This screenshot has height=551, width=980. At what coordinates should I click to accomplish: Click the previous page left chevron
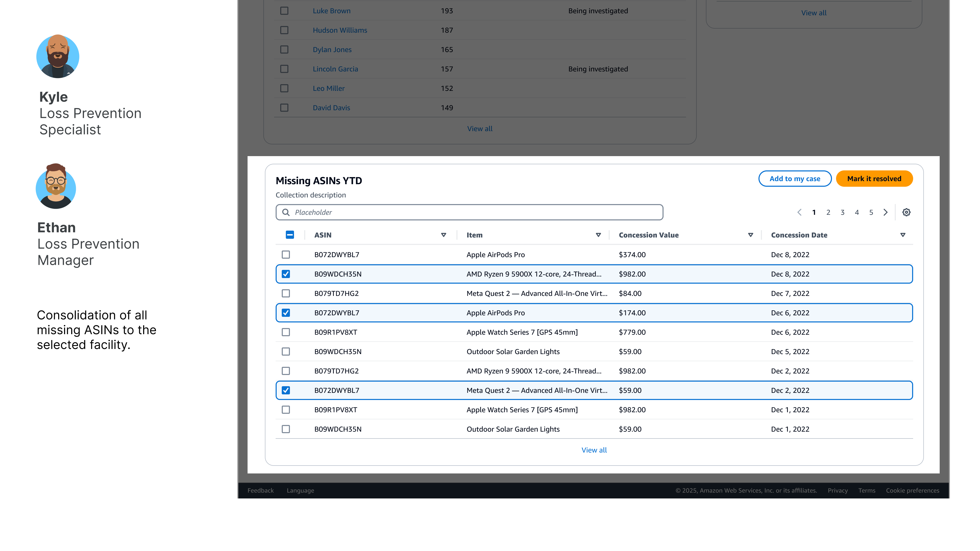click(799, 212)
